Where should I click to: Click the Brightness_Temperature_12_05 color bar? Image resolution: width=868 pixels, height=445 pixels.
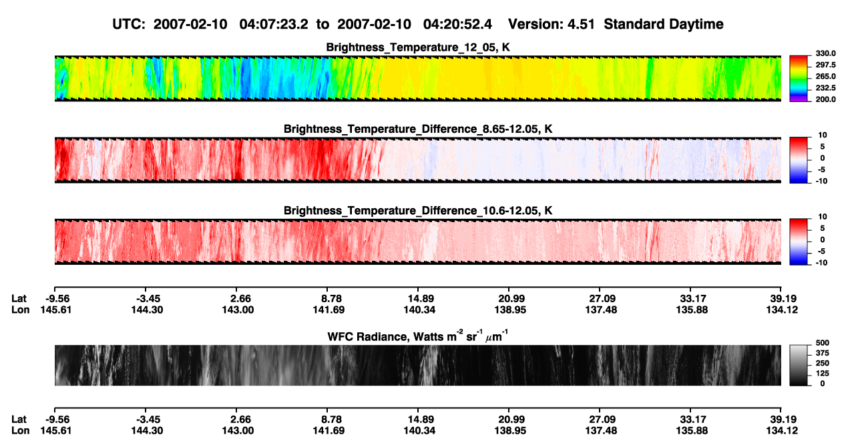(799, 78)
